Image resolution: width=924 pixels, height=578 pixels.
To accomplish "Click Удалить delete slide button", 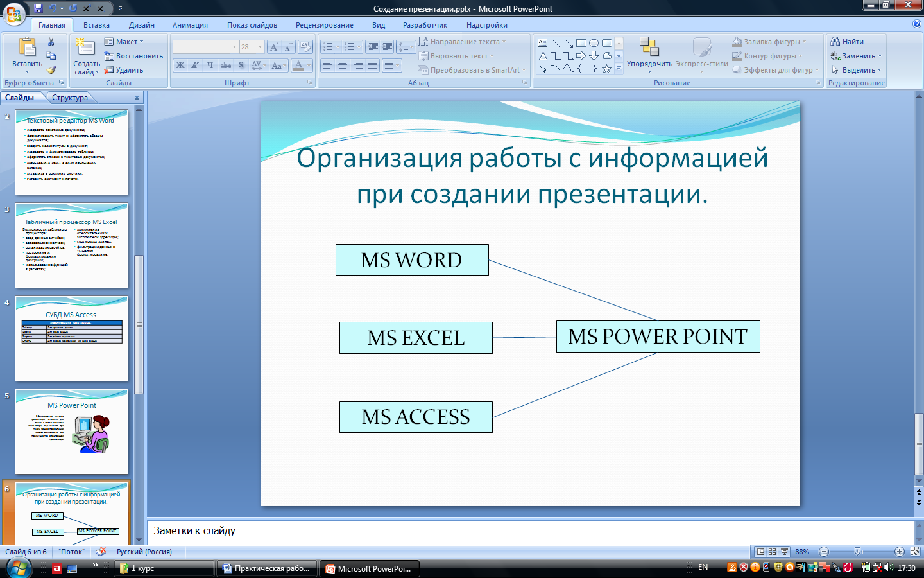I will tap(124, 70).
